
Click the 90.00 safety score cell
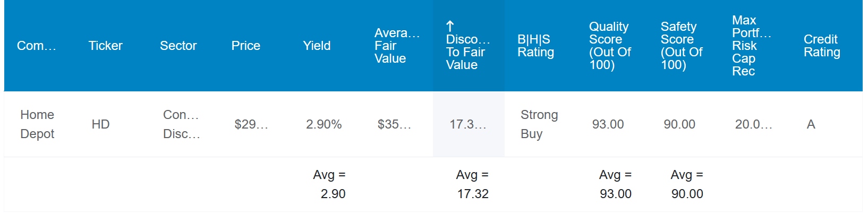coord(679,124)
